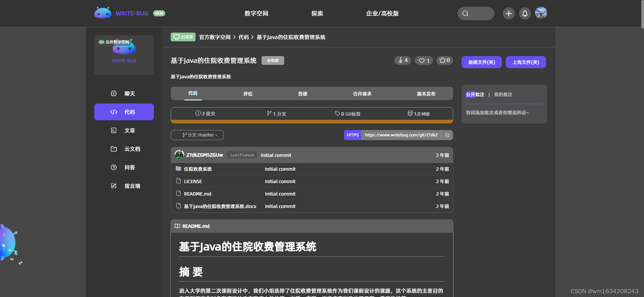The image size is (644, 297).
Task: Click the HTTPS protocol button
Action: [x=353, y=135]
